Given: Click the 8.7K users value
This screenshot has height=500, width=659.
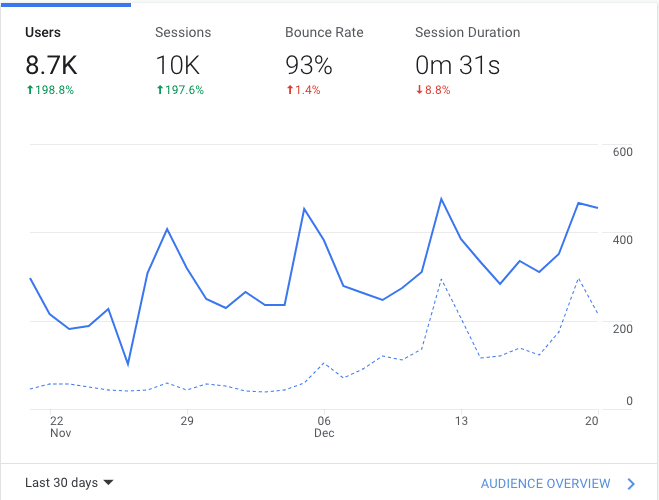Looking at the screenshot, I should click(x=51, y=66).
